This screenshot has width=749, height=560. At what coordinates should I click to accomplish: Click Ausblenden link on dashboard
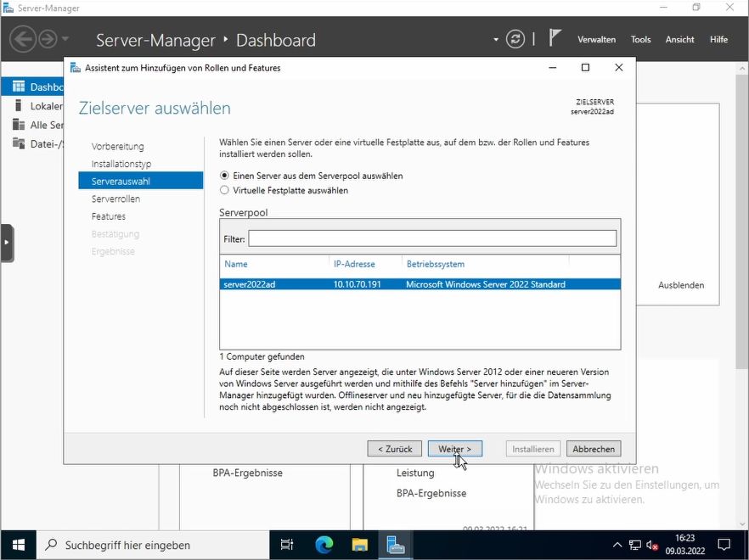click(x=681, y=285)
